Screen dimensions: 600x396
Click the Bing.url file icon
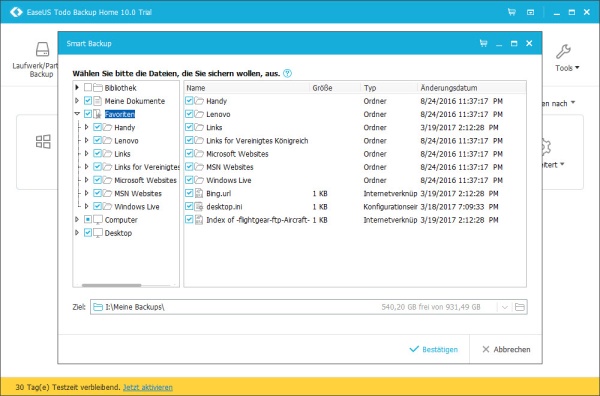(199, 193)
